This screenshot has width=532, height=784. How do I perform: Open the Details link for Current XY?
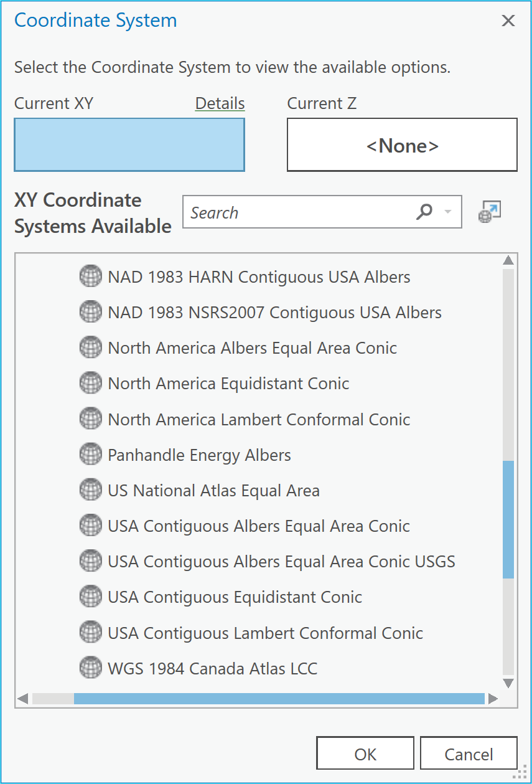(x=220, y=103)
